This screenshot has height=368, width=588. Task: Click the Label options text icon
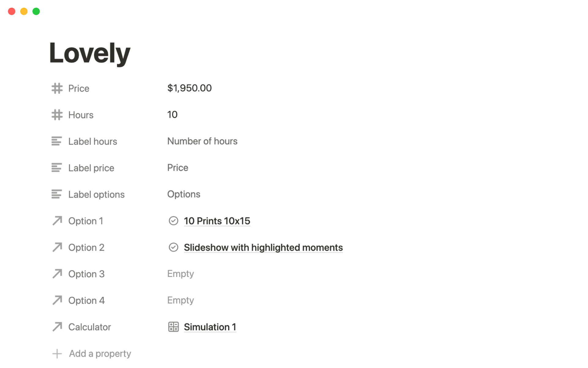(57, 194)
